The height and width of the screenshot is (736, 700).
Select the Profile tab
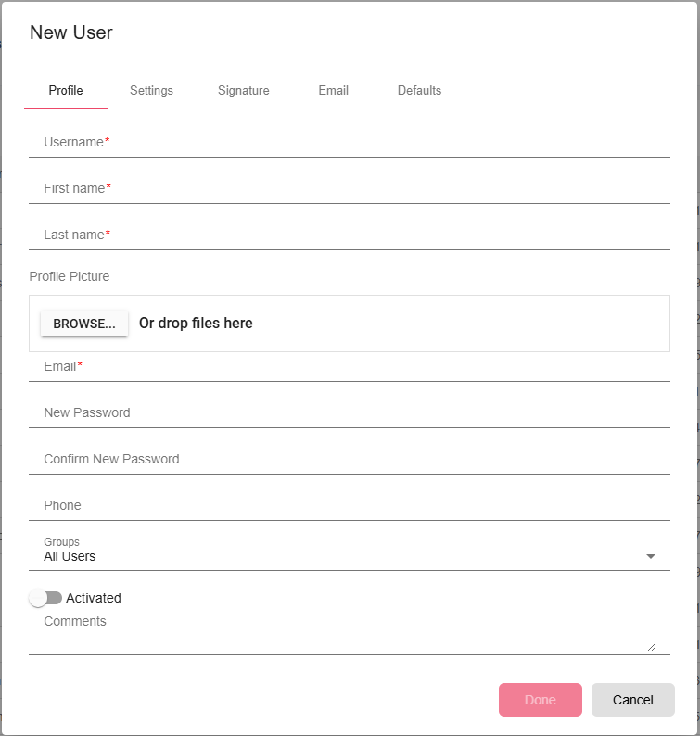tap(66, 90)
